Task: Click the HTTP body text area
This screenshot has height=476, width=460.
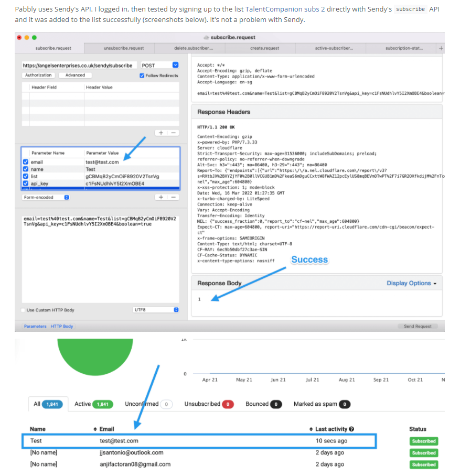Action: tap(100, 259)
